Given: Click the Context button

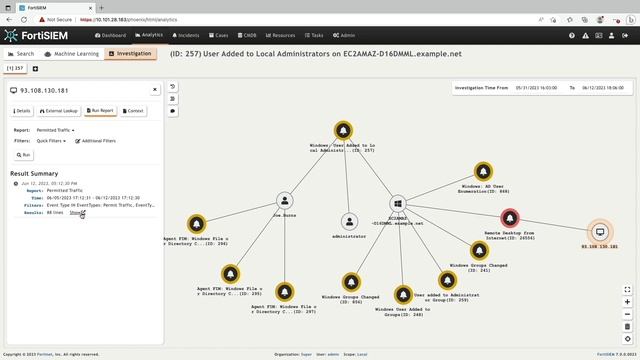Looking at the screenshot, I should (x=133, y=111).
